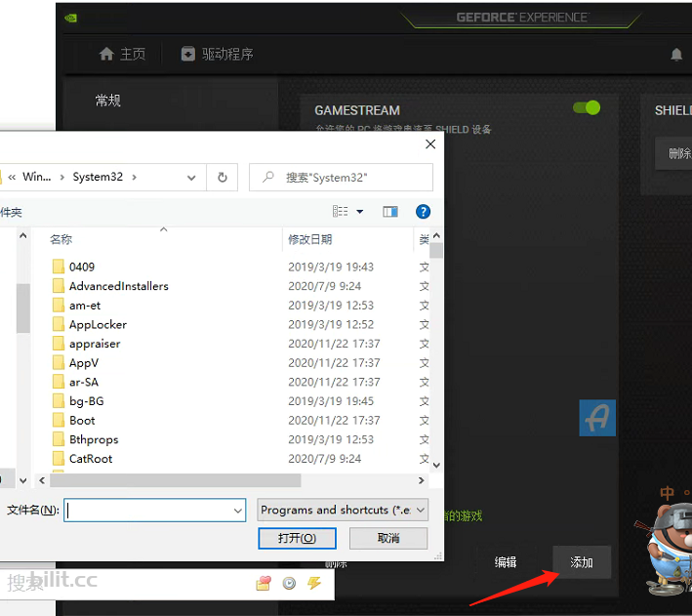Image resolution: width=692 pixels, height=616 pixels.
Task: Expand the chevron after the Win... breadcrumb
Action: [62, 177]
